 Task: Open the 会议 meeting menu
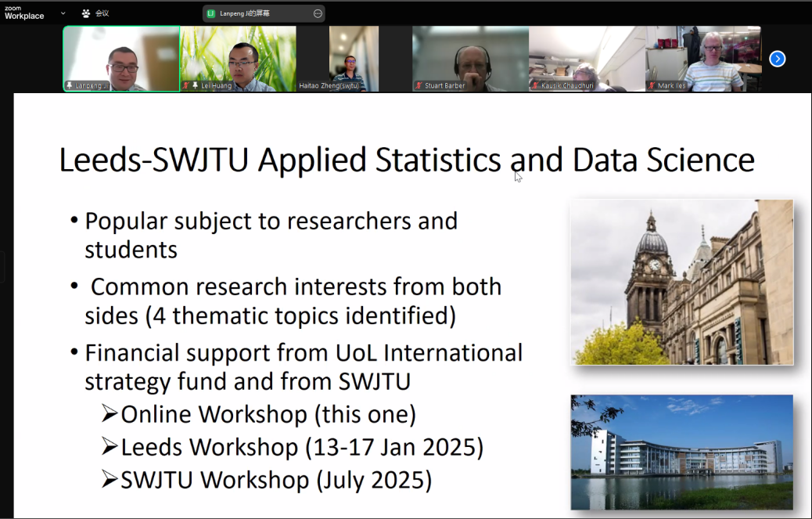[102, 13]
